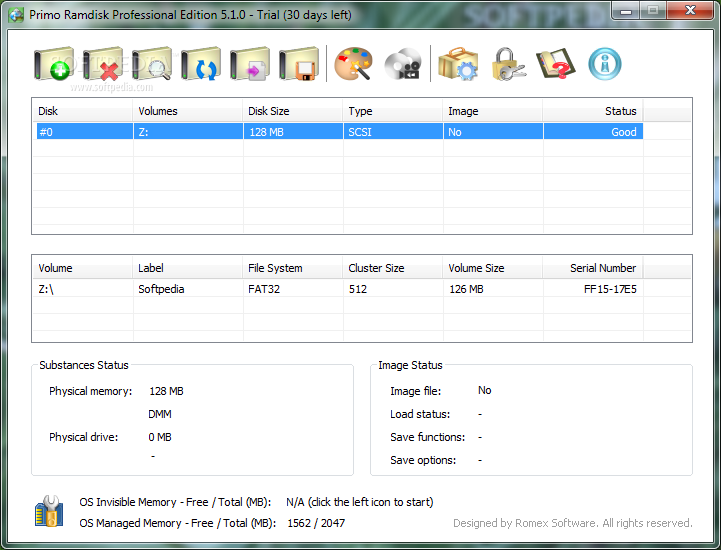Click the delete ramdisk red X icon
The image size is (721, 550).
tap(103, 64)
